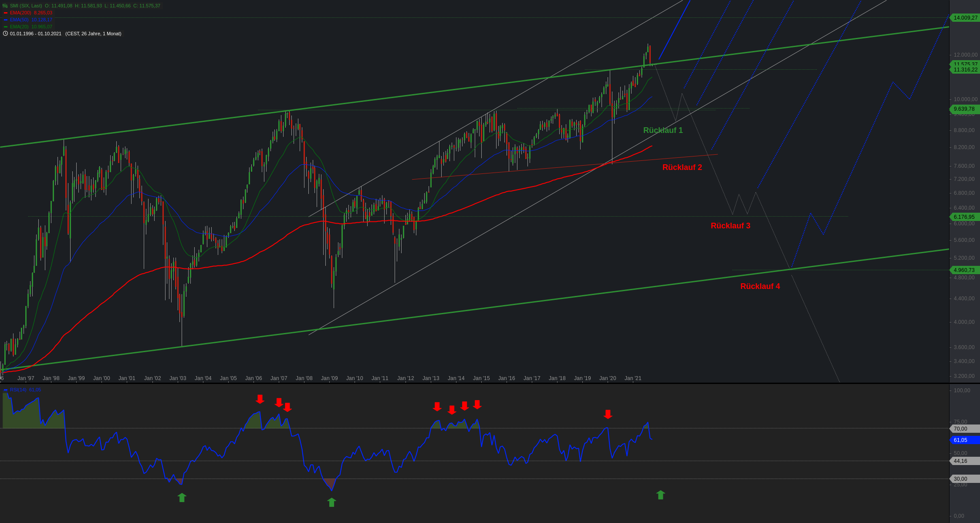
Task: Click the 'Rücklauf 3' red annotation
Action: [730, 226]
